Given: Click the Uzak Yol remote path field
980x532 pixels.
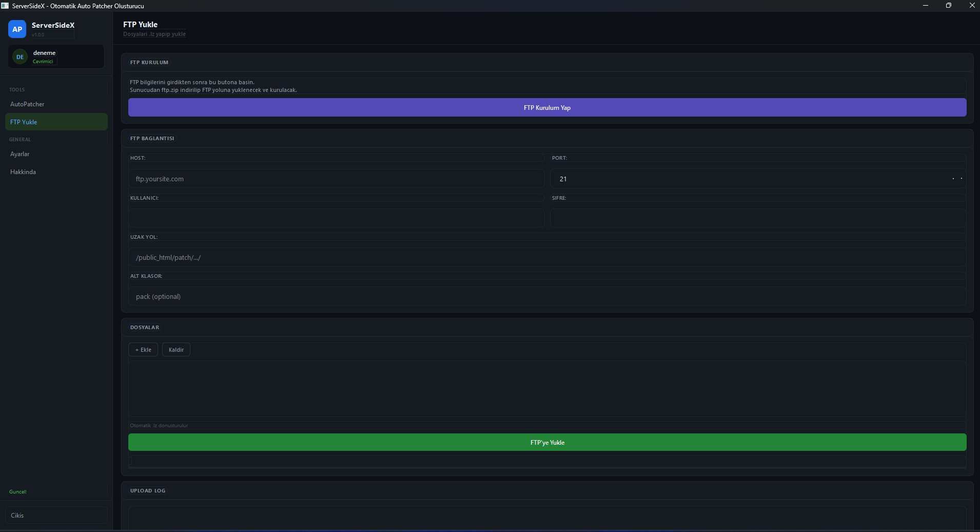Looking at the screenshot, I should pyautogui.click(x=547, y=257).
